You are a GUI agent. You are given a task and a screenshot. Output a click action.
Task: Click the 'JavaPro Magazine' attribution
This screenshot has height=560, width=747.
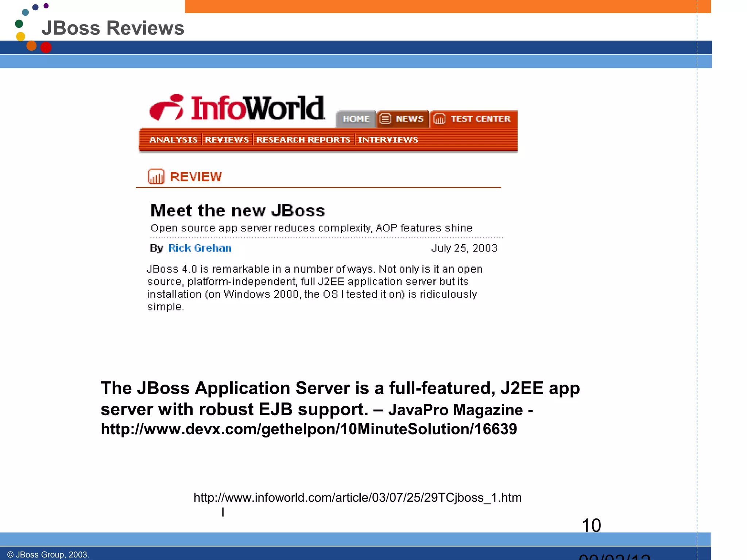pos(456,410)
